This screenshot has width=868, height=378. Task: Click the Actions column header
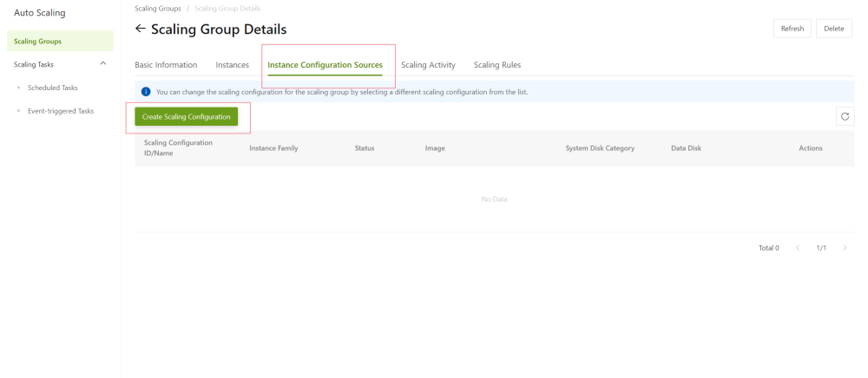(x=811, y=148)
